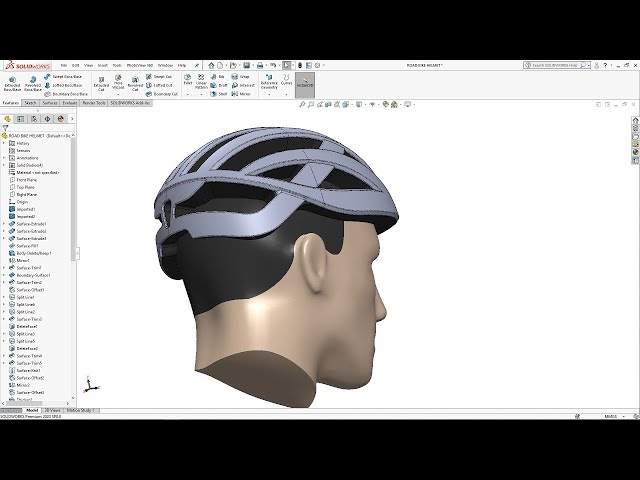640x480 pixels.
Task: Open the File menu
Action: [x=64, y=65]
